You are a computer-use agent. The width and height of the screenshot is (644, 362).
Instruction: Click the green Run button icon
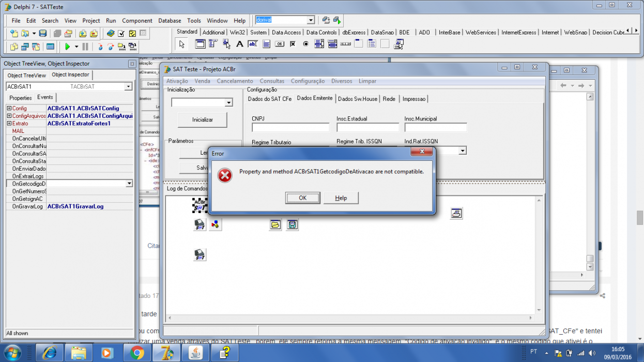(67, 47)
